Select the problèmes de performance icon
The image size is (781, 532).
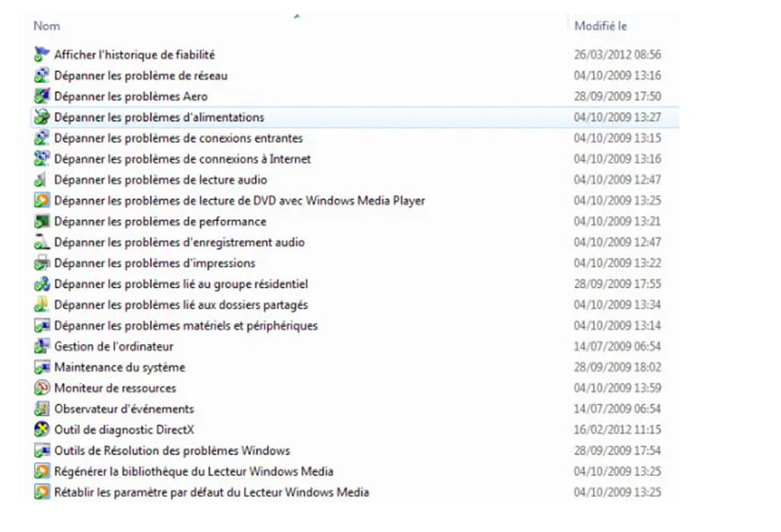pos(41,222)
